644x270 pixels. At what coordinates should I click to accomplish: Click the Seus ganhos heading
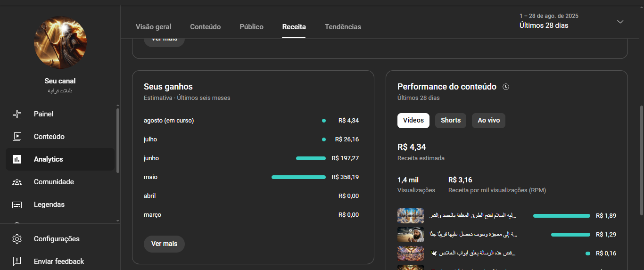point(168,87)
